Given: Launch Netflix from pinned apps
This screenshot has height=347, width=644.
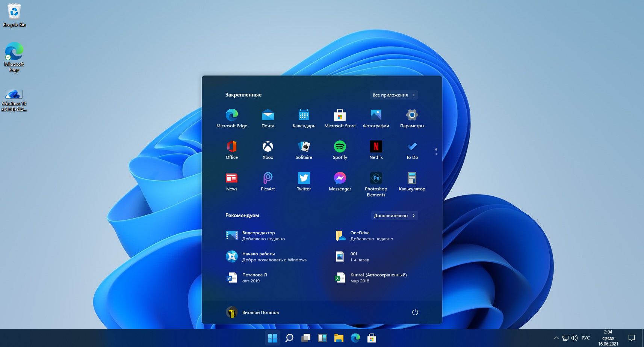Looking at the screenshot, I should (x=376, y=150).
